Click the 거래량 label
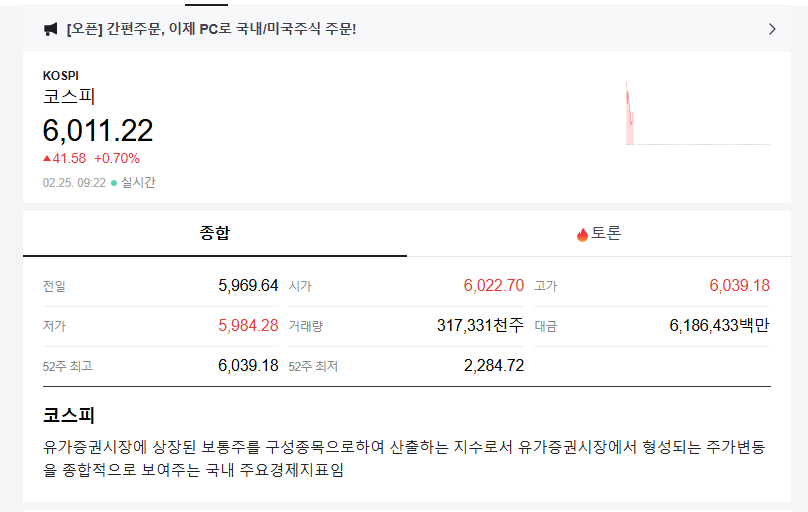 [306, 326]
